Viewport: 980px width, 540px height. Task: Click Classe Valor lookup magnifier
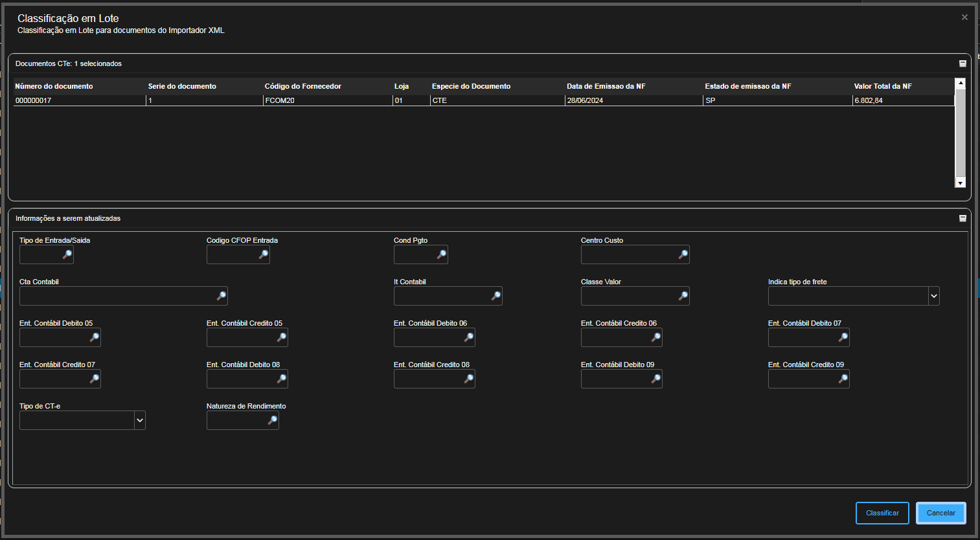(x=683, y=296)
